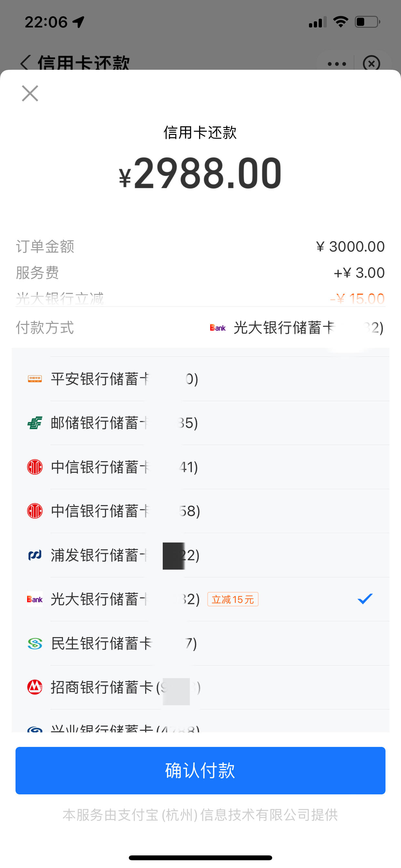Tap the 立减15元 discount badge
This screenshot has height=868, width=401.
233,599
